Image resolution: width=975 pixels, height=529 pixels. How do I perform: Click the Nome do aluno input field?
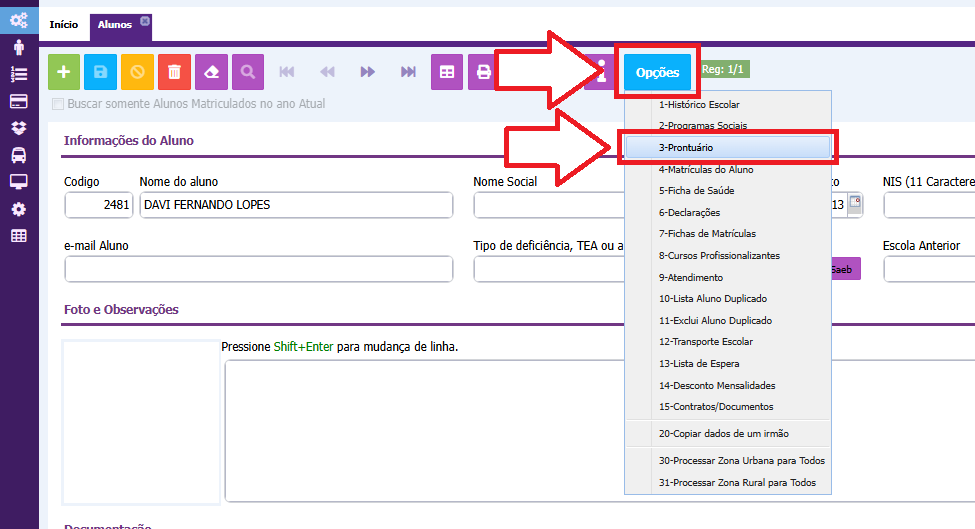tap(295, 205)
